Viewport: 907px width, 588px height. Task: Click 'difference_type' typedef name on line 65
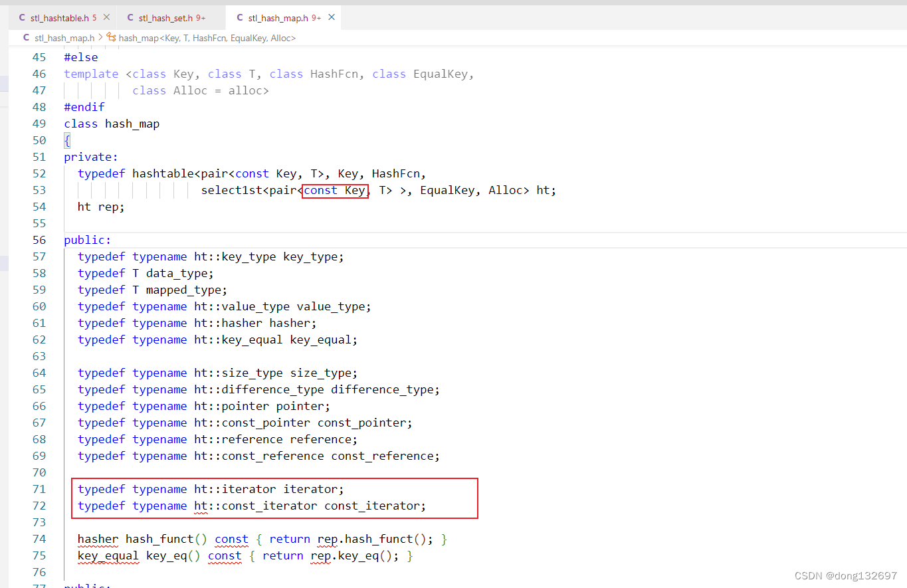coord(382,389)
